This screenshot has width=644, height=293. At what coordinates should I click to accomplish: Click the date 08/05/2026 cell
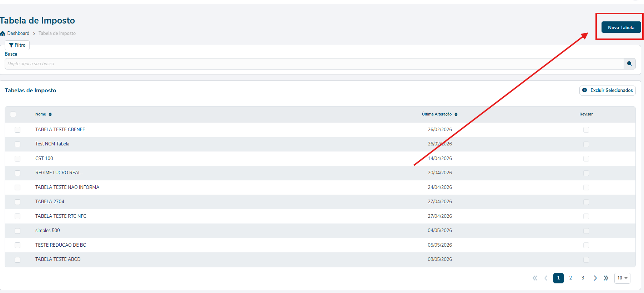[x=440, y=259]
